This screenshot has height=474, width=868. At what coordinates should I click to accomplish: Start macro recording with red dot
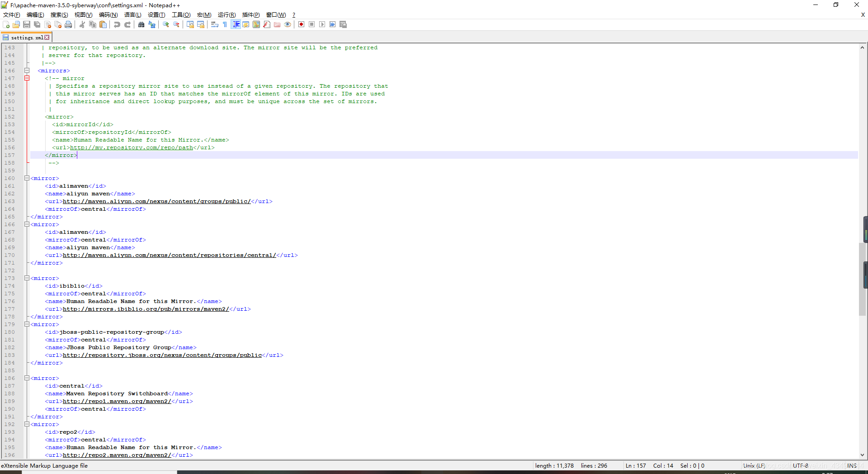[x=302, y=24]
